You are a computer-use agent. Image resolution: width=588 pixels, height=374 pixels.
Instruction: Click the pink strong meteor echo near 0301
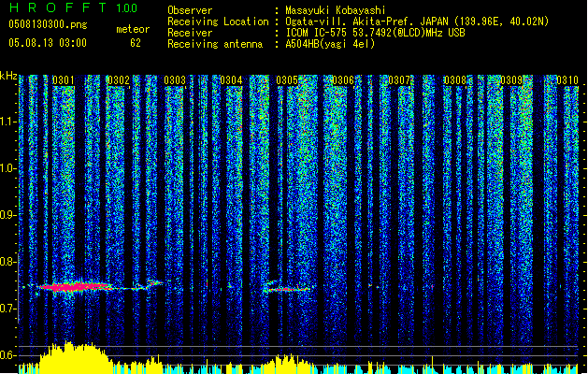coord(74,287)
